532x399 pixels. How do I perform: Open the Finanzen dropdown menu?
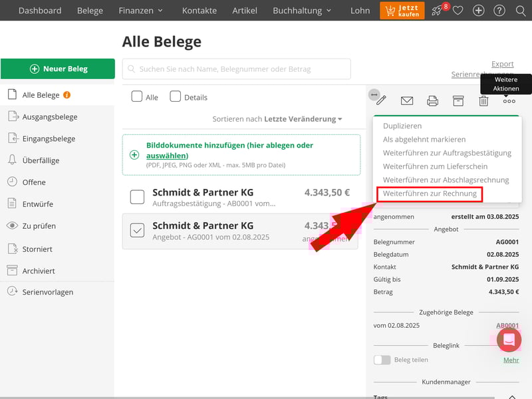tap(140, 11)
